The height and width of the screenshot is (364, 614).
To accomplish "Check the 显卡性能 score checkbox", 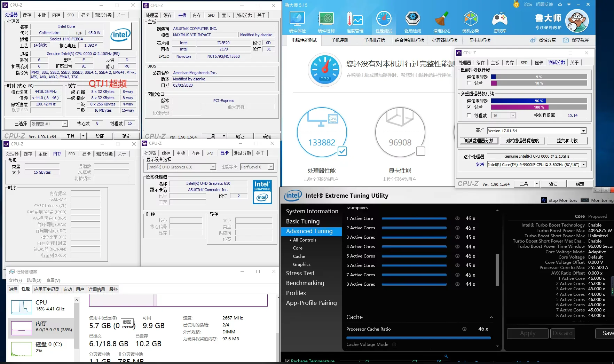I will point(420,151).
